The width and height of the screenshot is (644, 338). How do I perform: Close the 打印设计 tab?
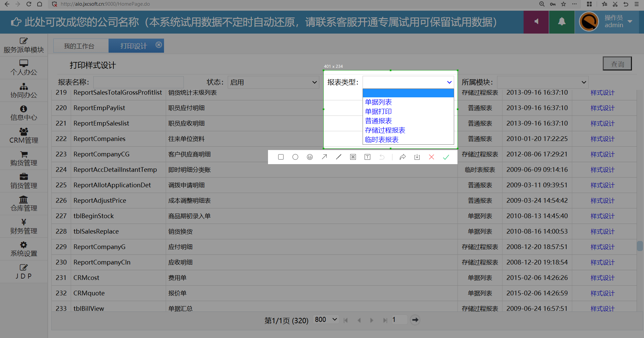pyautogui.click(x=159, y=45)
